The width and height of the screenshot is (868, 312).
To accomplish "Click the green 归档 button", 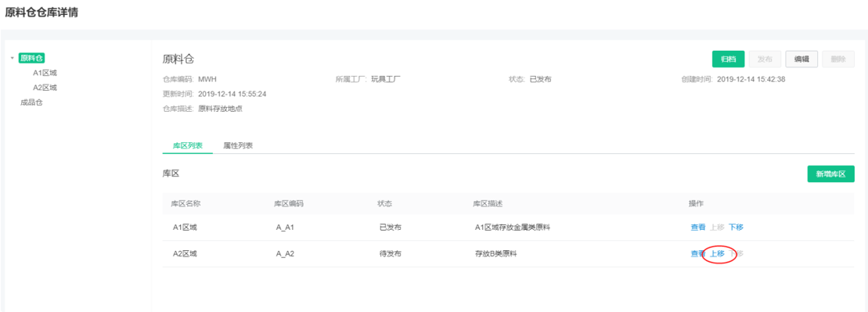I will (x=728, y=59).
